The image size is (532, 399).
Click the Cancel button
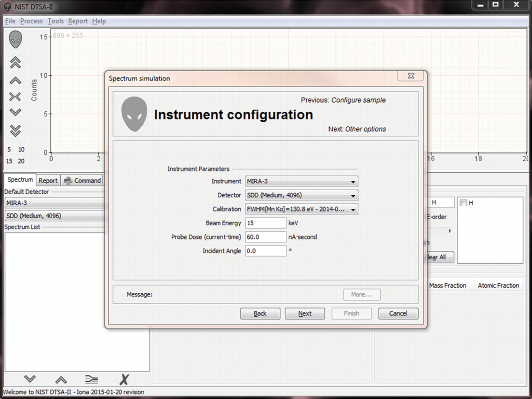tap(398, 313)
